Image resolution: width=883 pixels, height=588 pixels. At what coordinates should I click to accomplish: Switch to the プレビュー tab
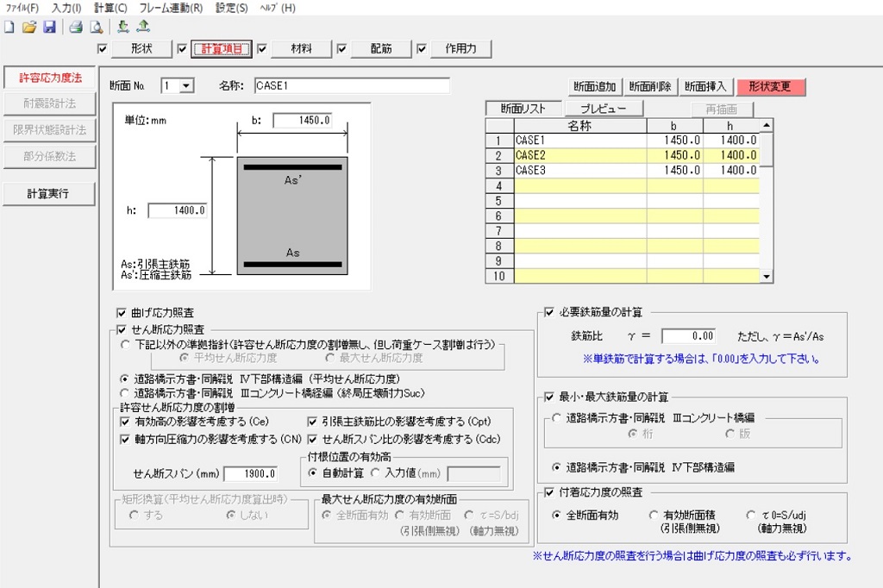tap(603, 109)
